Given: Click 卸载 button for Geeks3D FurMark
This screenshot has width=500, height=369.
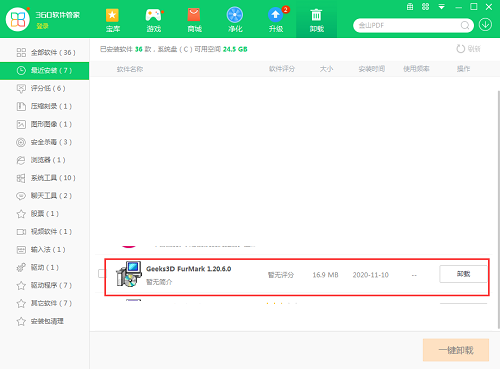Looking at the screenshot, I should pos(463,274).
